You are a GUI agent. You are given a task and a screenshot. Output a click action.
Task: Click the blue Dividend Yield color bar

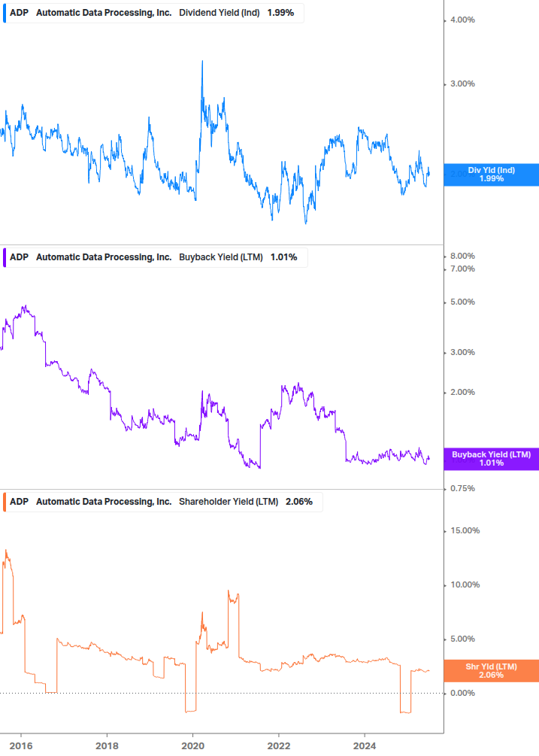(5, 13)
